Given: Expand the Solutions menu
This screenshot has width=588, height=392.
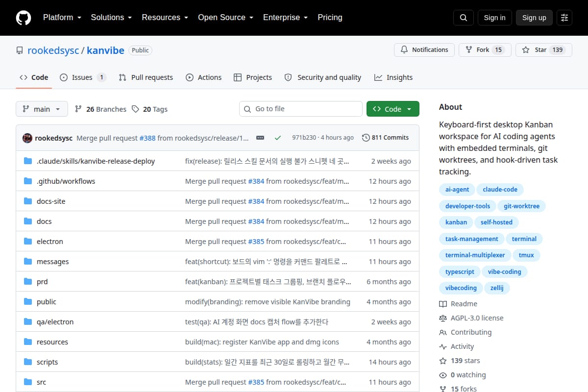Looking at the screenshot, I should tap(111, 18).
